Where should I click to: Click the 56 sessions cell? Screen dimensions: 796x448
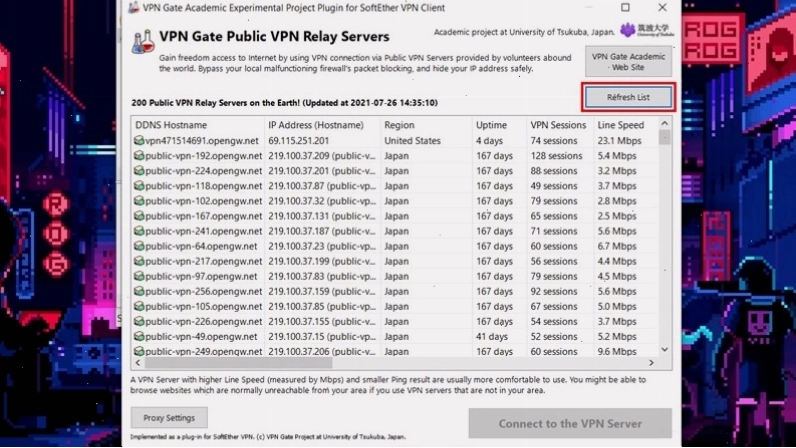554,261
